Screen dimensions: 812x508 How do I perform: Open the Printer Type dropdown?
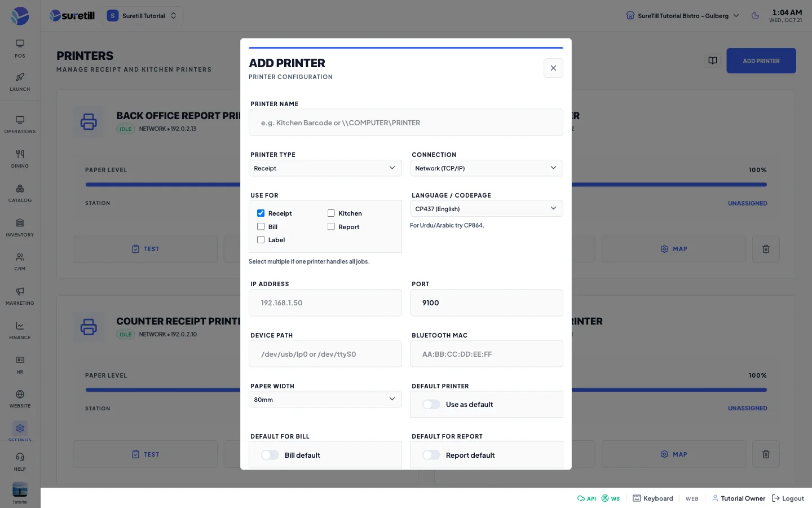pyautogui.click(x=325, y=168)
